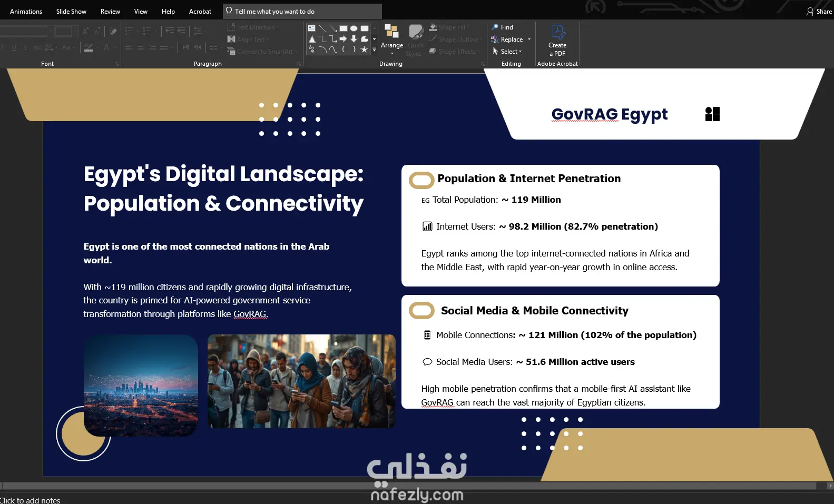The width and height of the screenshot is (834, 504).
Task: Click the Increase Indent icon
Action: pyautogui.click(x=181, y=32)
